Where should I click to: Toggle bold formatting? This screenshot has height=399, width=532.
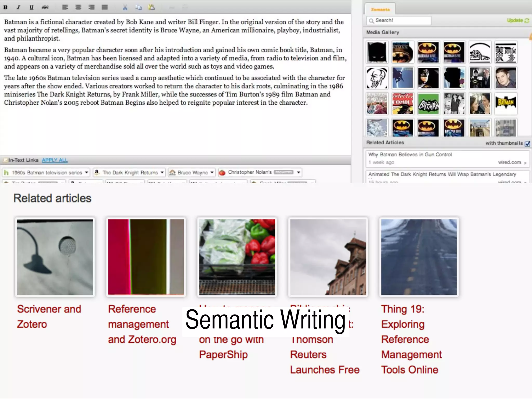tap(5, 7)
